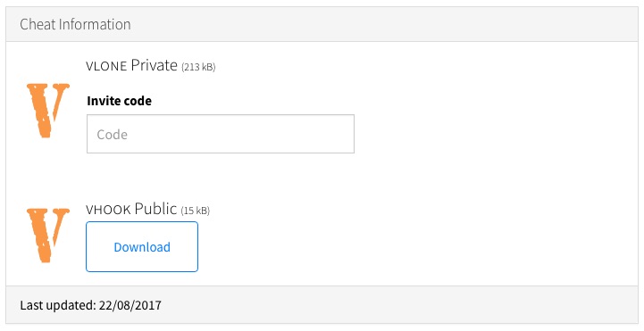Click the Code placeholder text
Viewport: 644px width, 331px height.
click(x=113, y=135)
